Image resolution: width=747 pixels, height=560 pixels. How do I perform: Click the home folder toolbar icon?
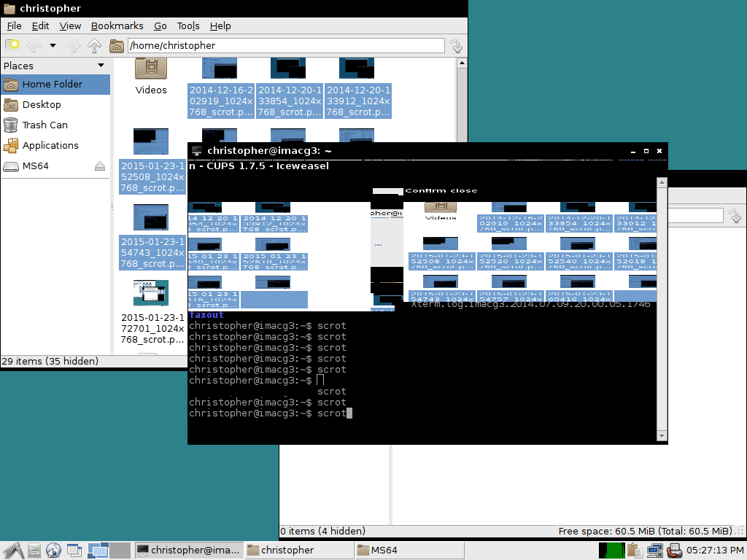116,45
